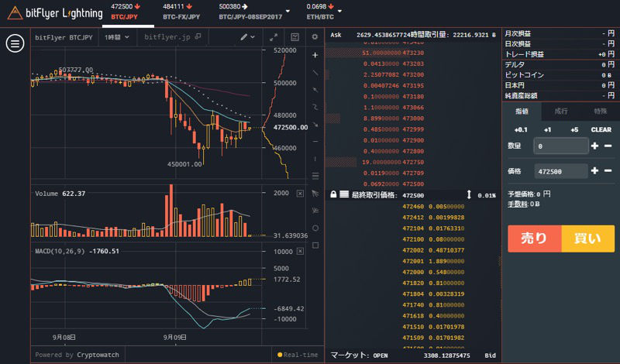Viewport: 620px width, 364px height.
Task: Switch to ETH/BTC market tab
Action: tap(320, 12)
